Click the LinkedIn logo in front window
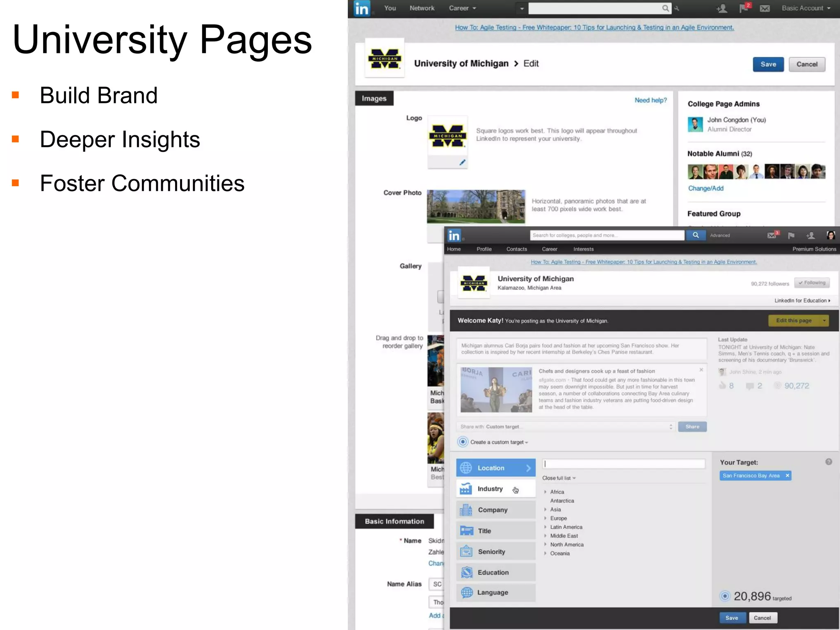 pyautogui.click(x=454, y=235)
